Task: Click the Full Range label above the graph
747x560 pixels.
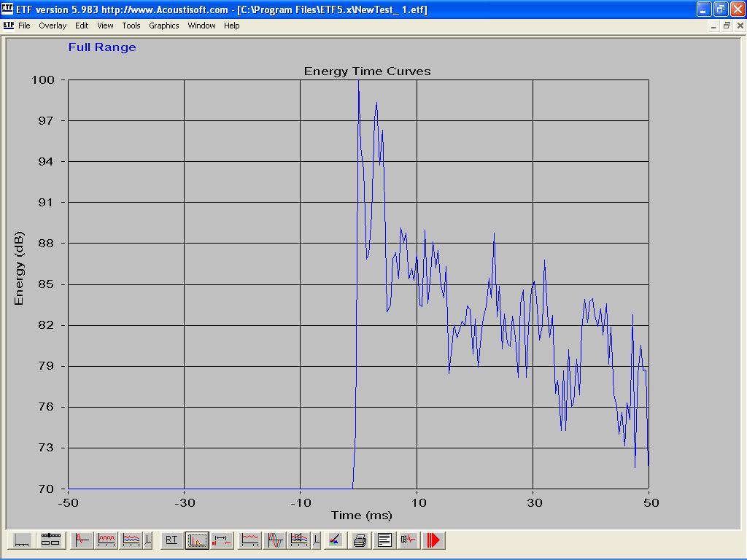Action: click(102, 47)
